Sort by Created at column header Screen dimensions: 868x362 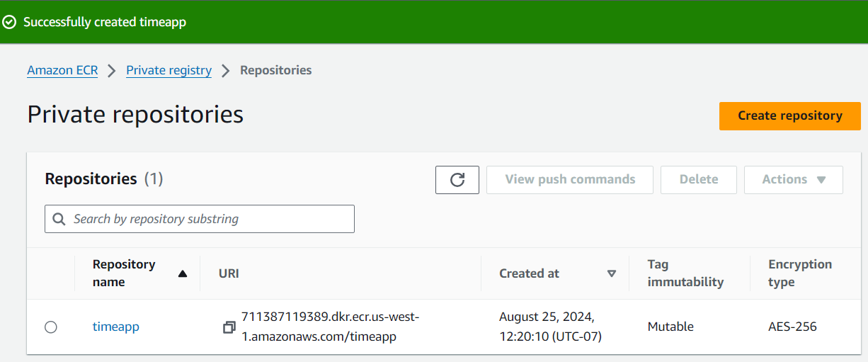(529, 273)
